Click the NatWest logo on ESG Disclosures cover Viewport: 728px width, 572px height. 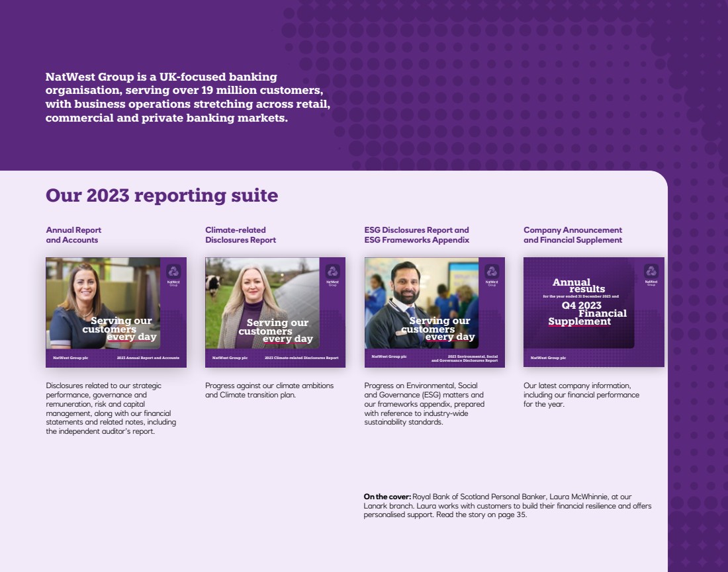pyautogui.click(x=492, y=274)
